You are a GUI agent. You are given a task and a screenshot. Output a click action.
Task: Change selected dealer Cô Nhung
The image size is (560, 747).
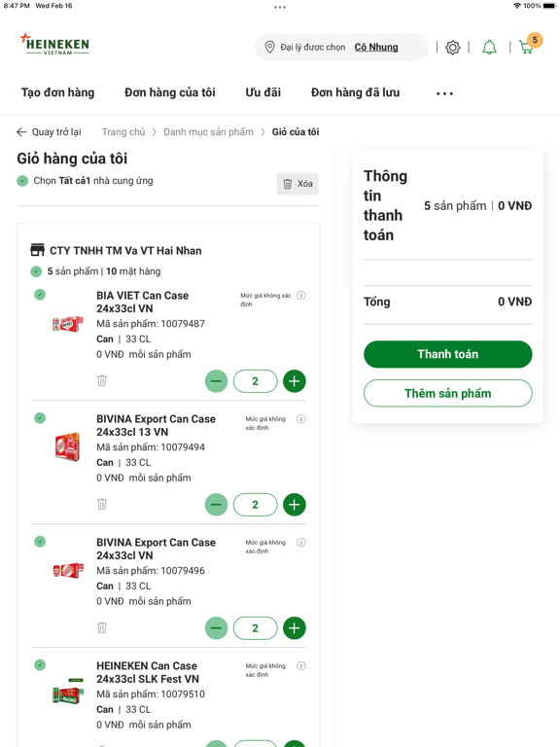pos(376,47)
